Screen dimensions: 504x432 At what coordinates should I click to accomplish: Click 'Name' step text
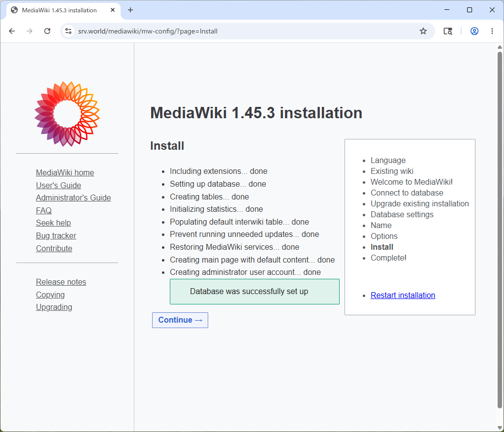pyautogui.click(x=381, y=226)
